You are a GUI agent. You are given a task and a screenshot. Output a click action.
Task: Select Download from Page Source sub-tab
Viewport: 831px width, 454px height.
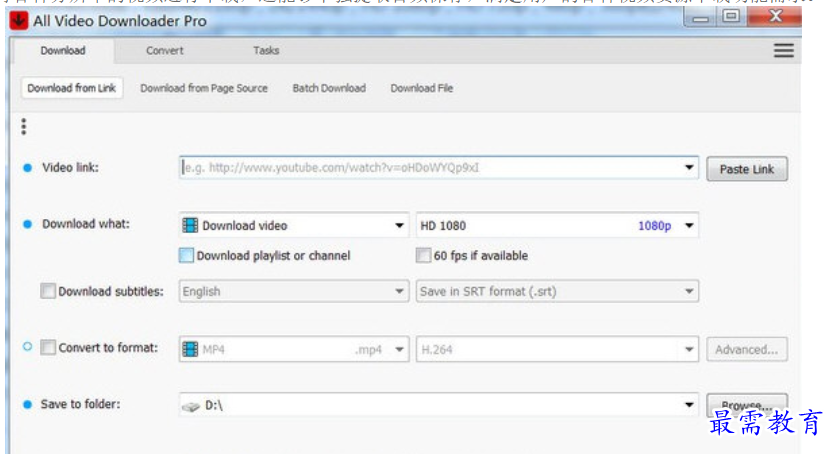tap(204, 88)
